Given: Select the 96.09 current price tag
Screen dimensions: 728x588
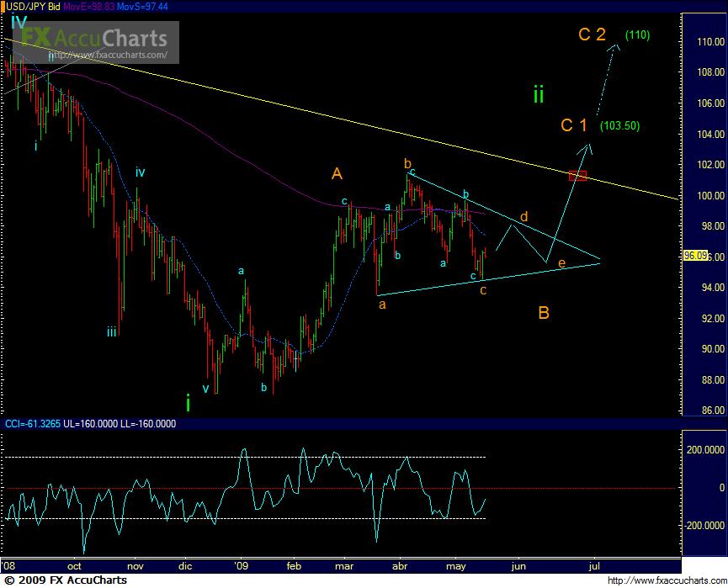Looking at the screenshot, I should coord(693,256).
